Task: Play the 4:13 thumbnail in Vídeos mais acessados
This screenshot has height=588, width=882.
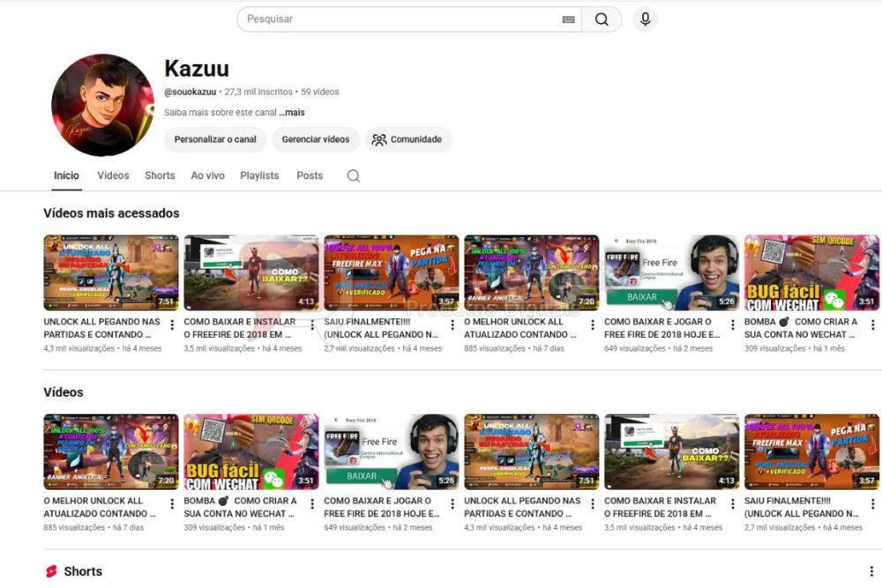Action: pyautogui.click(x=250, y=272)
